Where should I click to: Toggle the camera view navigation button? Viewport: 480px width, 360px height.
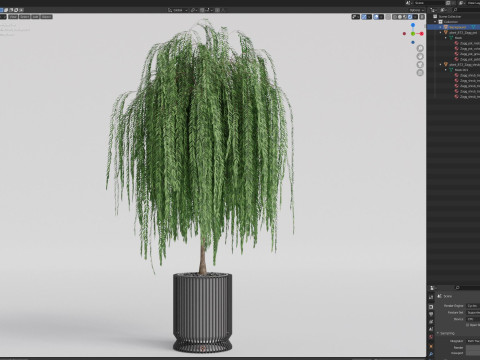420,64
